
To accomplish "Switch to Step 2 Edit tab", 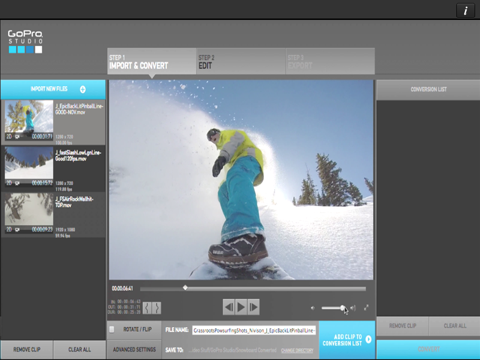I will 241,62.
